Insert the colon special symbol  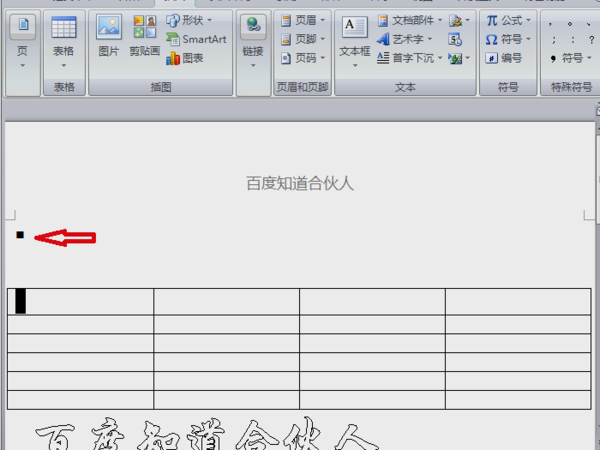[x=573, y=40]
